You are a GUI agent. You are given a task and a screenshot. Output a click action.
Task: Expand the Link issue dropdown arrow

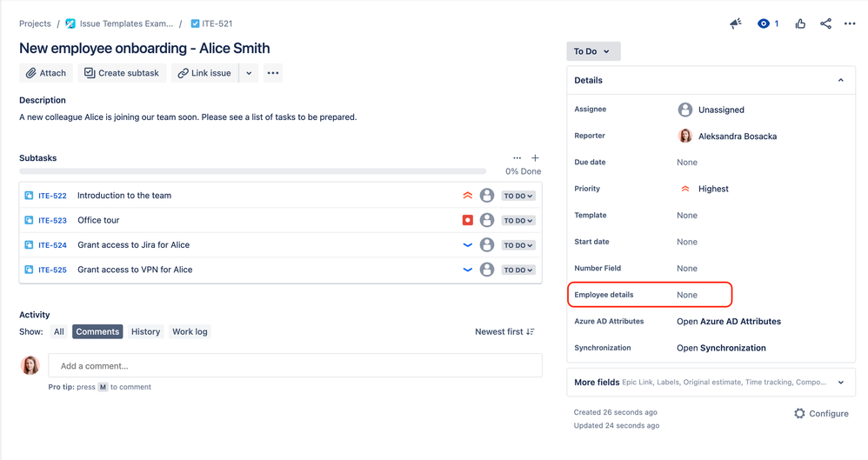tap(249, 73)
